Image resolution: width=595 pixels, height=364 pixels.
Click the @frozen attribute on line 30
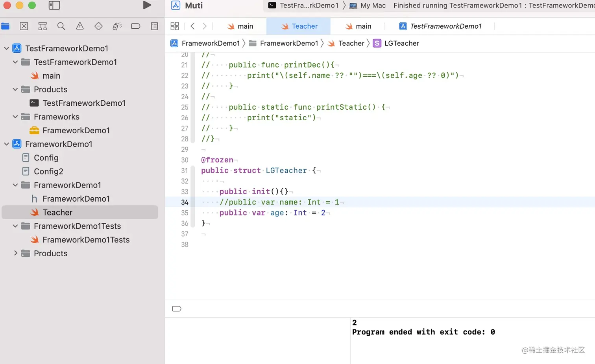[217, 160]
